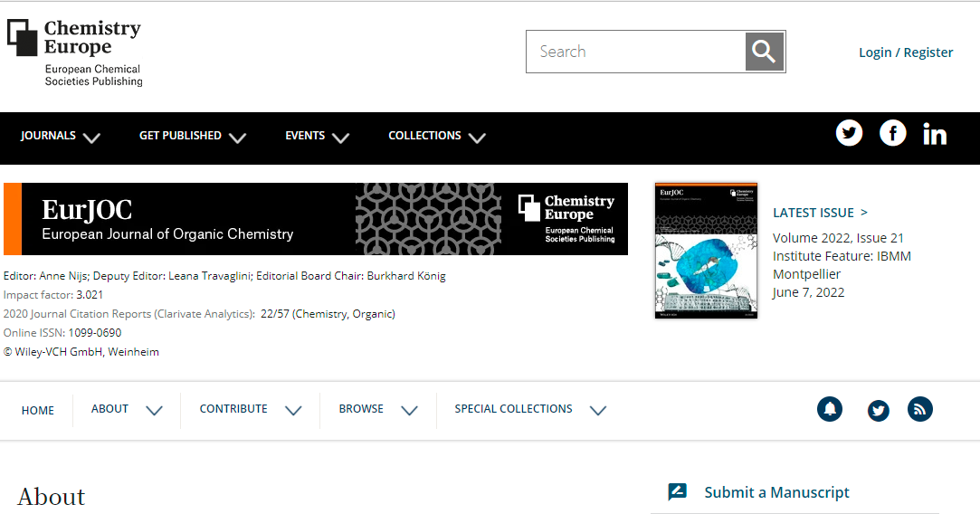Click the search magnifying glass icon
This screenshot has width=980, height=514.
[x=764, y=52]
